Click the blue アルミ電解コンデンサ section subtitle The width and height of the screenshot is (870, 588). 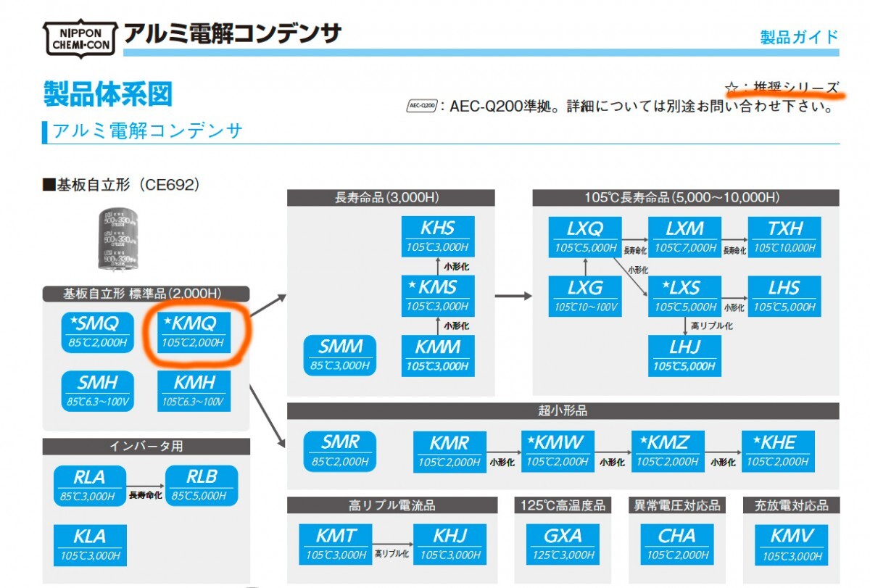pyautogui.click(x=147, y=131)
